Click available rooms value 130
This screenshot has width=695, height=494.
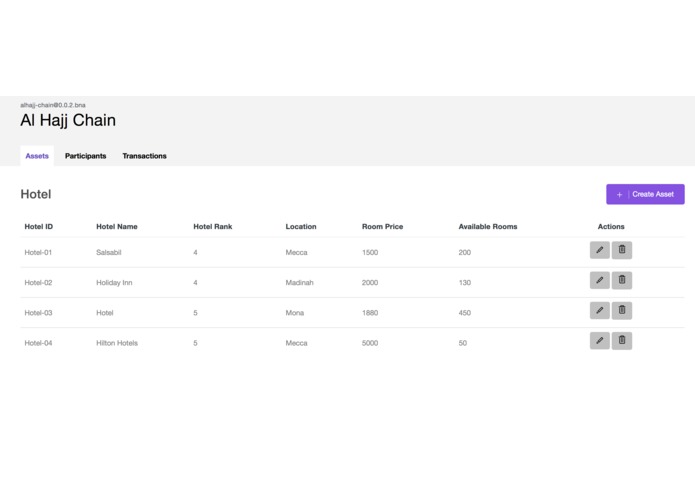click(465, 283)
